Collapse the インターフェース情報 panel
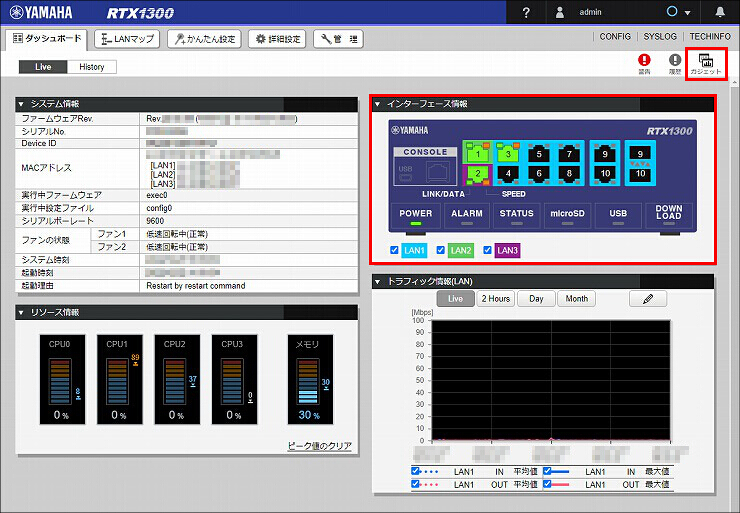This screenshot has width=740, height=513. (377, 104)
